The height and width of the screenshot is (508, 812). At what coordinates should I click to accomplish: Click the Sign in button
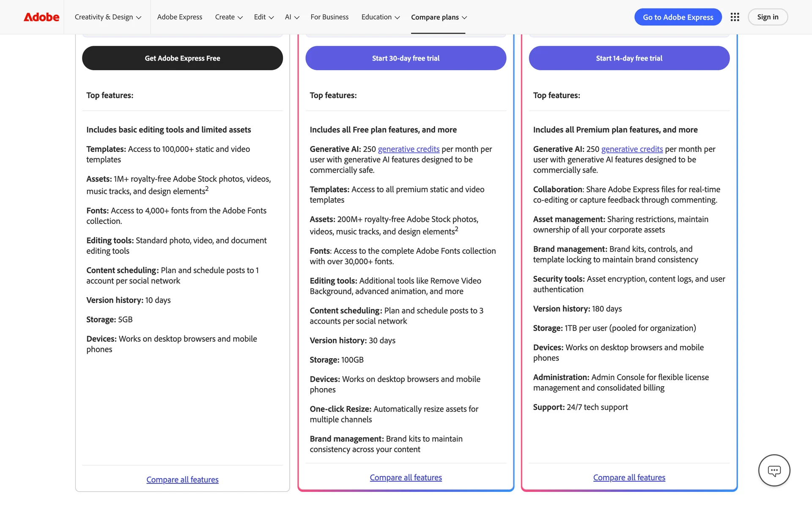[x=767, y=17]
